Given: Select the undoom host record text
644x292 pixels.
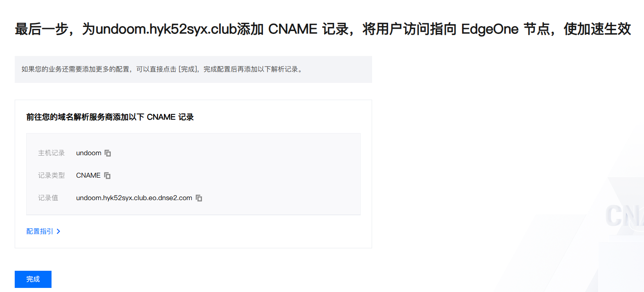Looking at the screenshot, I should (x=89, y=153).
